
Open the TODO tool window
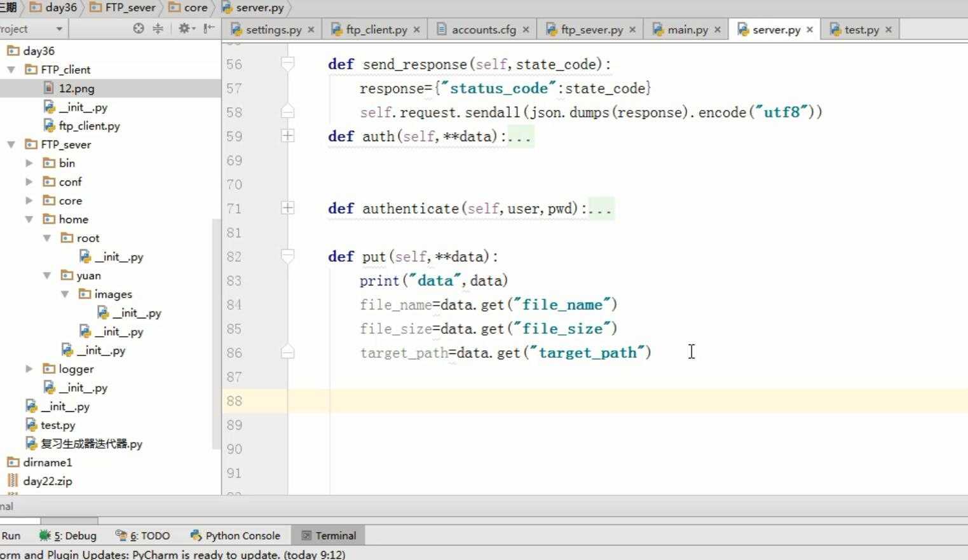point(143,536)
